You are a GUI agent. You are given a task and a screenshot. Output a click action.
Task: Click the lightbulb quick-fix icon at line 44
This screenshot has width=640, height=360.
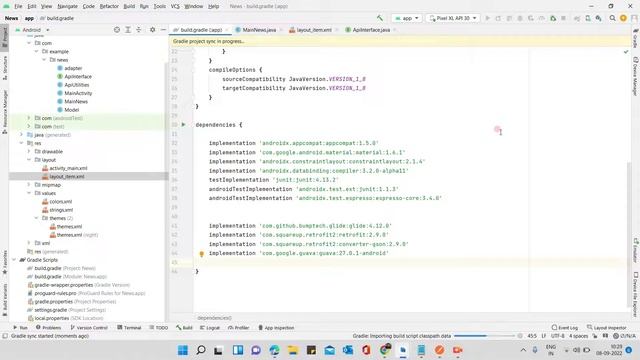201,254
